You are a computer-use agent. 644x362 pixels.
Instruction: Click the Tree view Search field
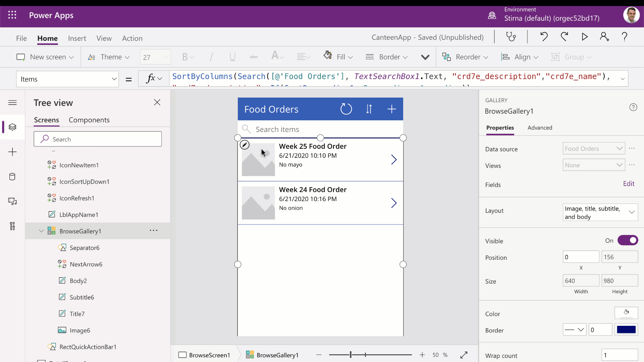pos(98,139)
